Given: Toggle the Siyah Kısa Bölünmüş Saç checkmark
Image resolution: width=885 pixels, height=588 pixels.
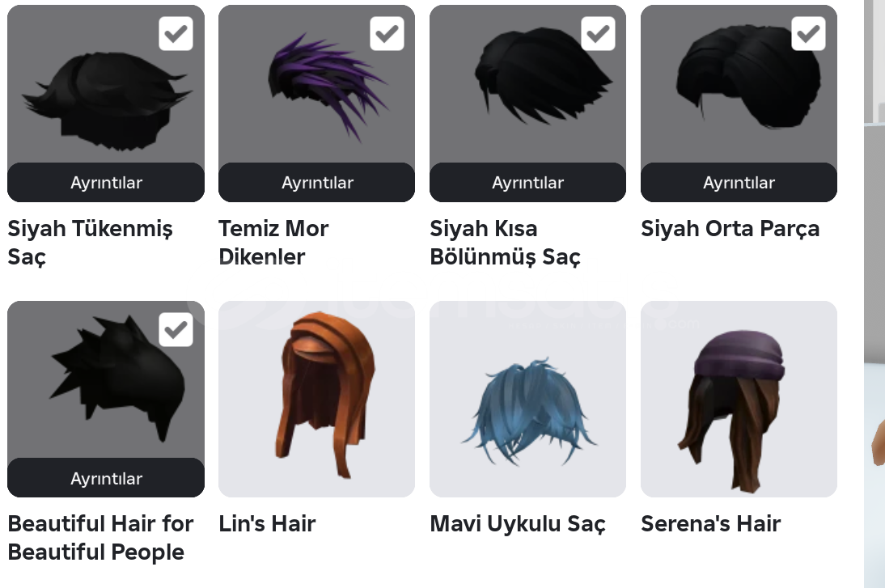Looking at the screenshot, I should (598, 34).
